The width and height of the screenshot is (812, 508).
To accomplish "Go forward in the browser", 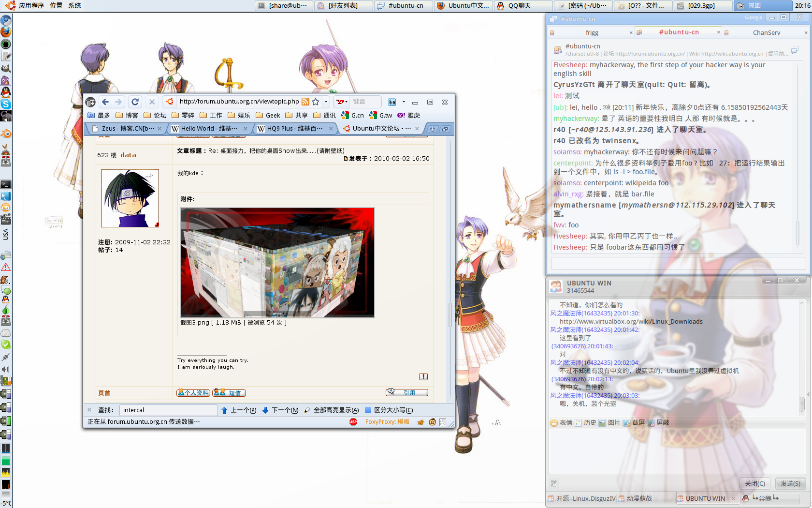I will [x=118, y=102].
